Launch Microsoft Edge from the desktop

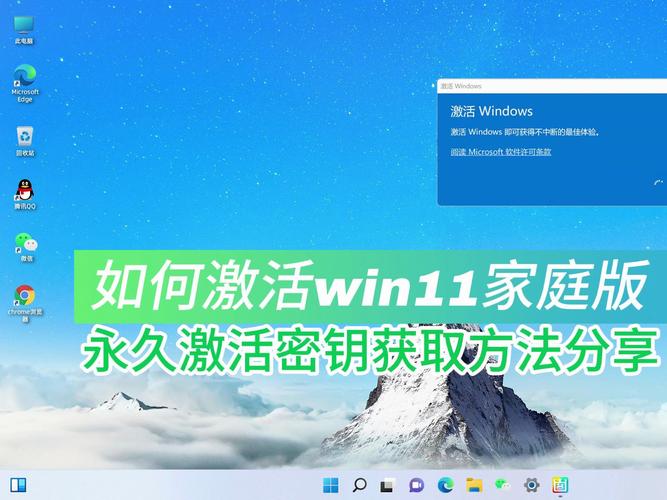pos(25,83)
